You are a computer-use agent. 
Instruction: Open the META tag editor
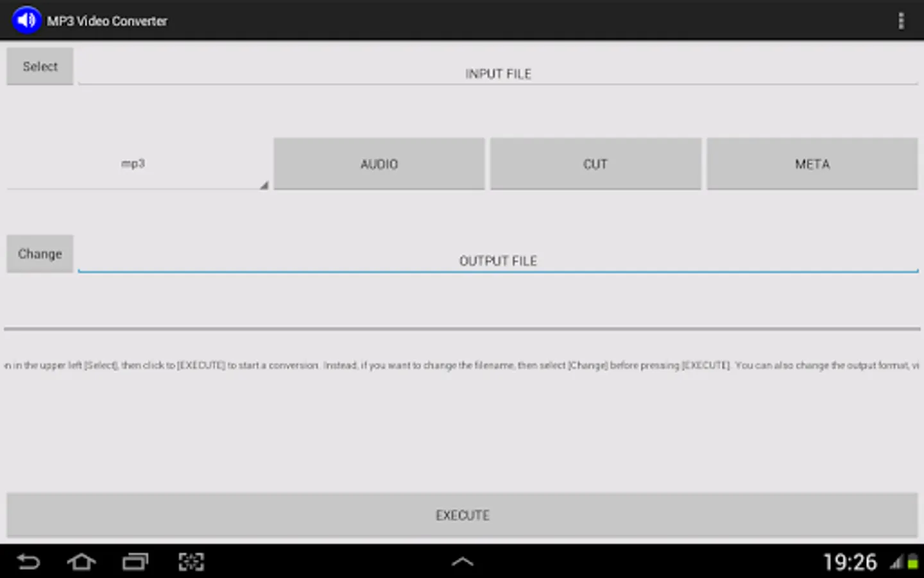812,164
